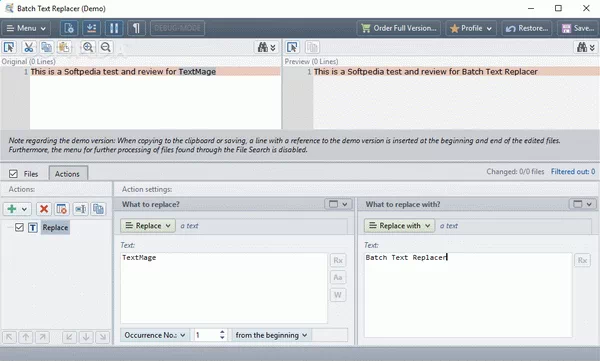Click the Restore button
The height and width of the screenshot is (361, 600).
coord(527,28)
